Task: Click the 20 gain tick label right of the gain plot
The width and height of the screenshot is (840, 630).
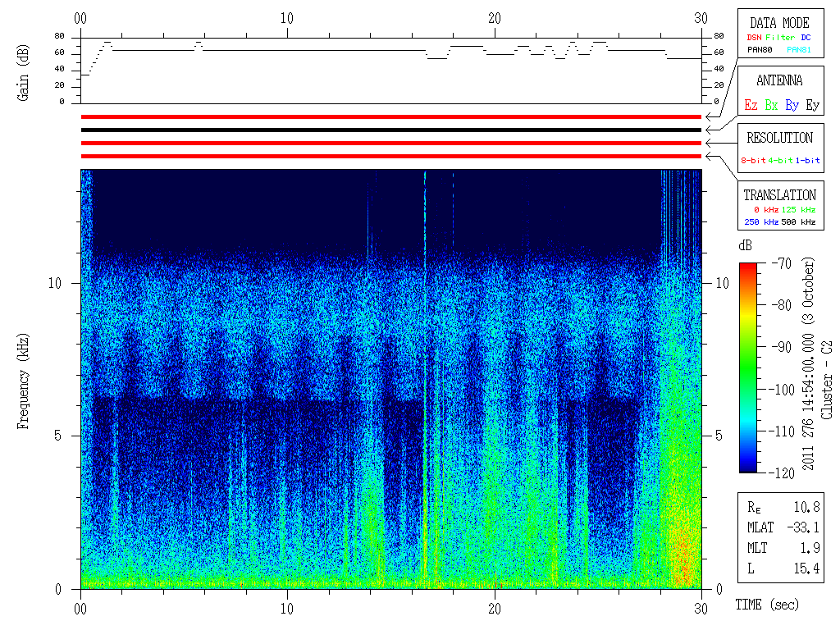Action: [719, 85]
